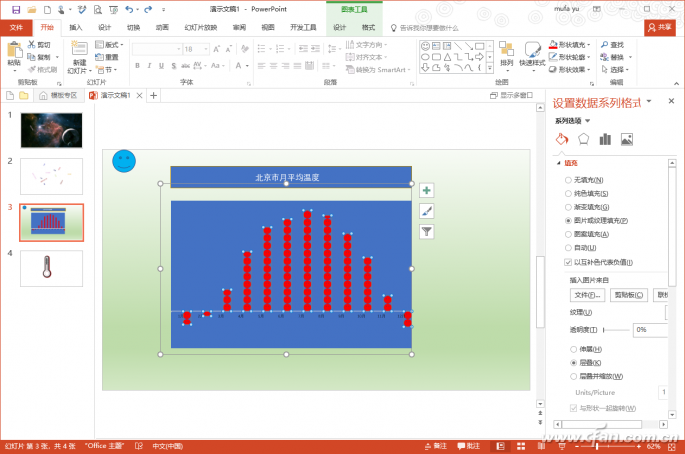Click the Arrange icon

point(506,49)
